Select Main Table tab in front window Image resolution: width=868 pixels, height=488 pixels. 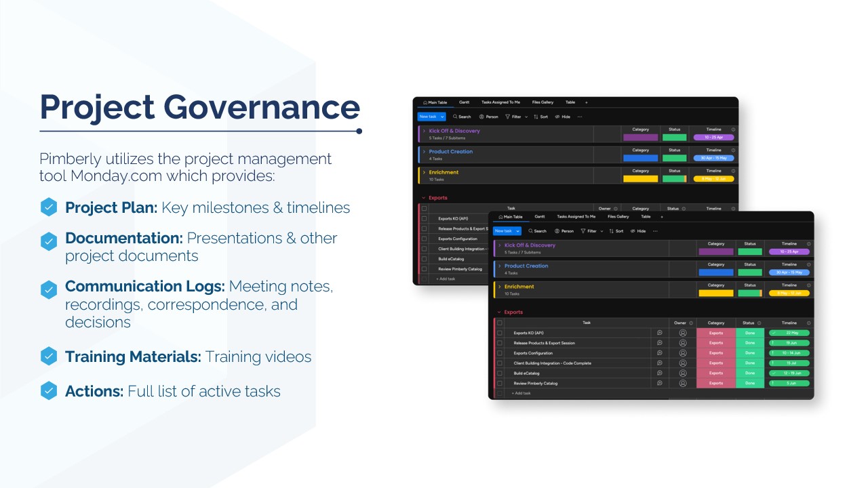pos(511,217)
